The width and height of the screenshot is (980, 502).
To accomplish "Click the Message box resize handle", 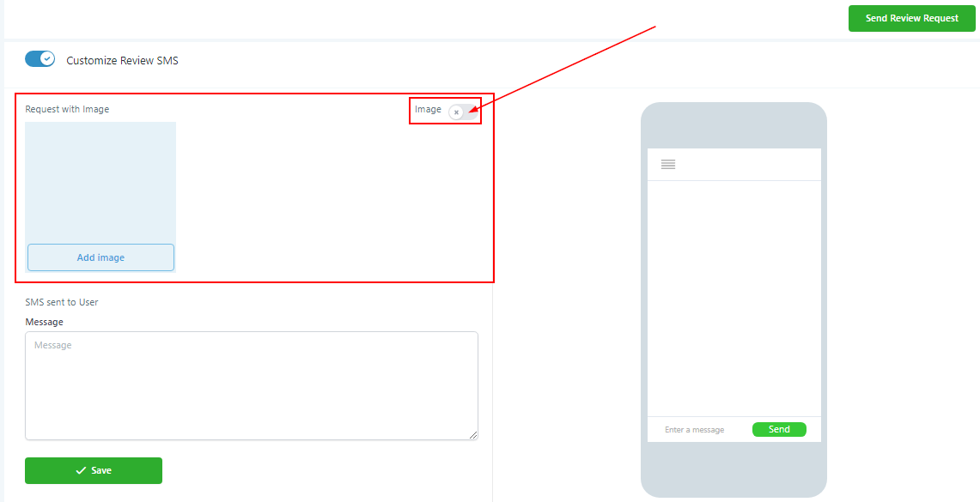I will coord(473,435).
